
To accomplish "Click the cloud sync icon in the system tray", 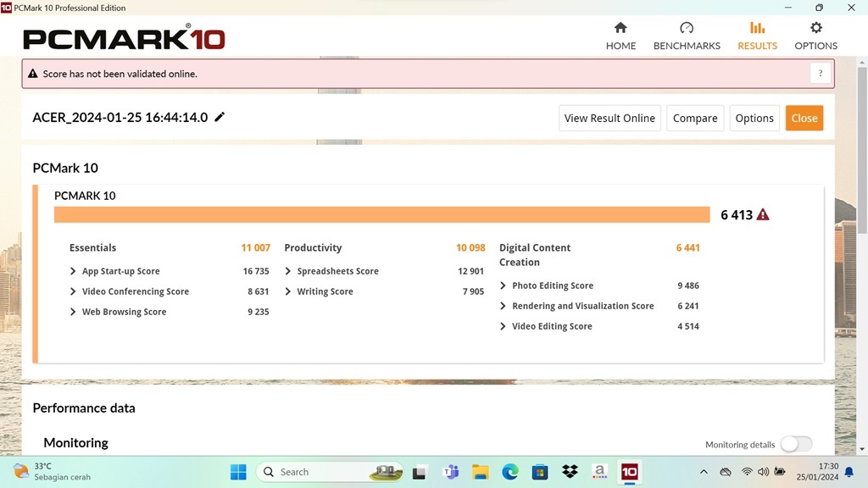I will pos(726,472).
